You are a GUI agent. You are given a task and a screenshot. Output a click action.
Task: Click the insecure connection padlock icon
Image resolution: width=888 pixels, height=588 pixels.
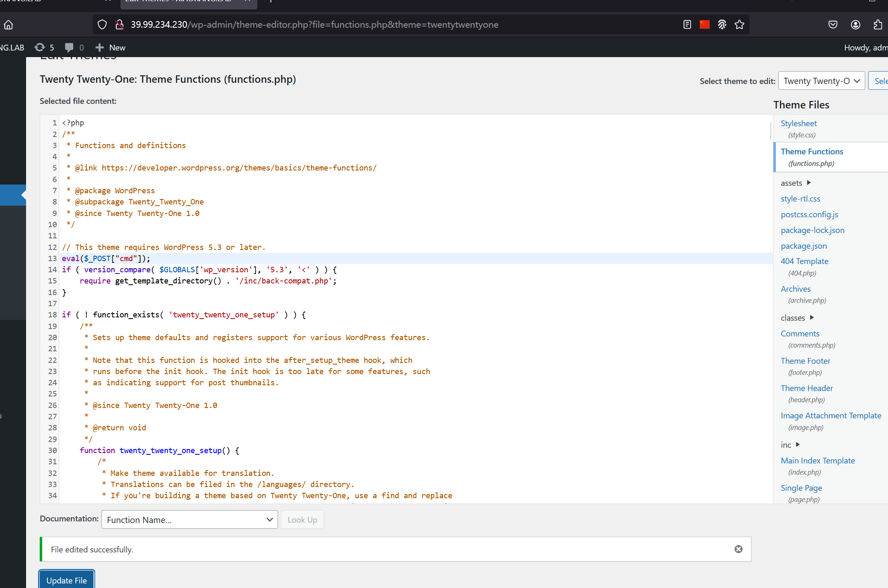[x=120, y=25]
